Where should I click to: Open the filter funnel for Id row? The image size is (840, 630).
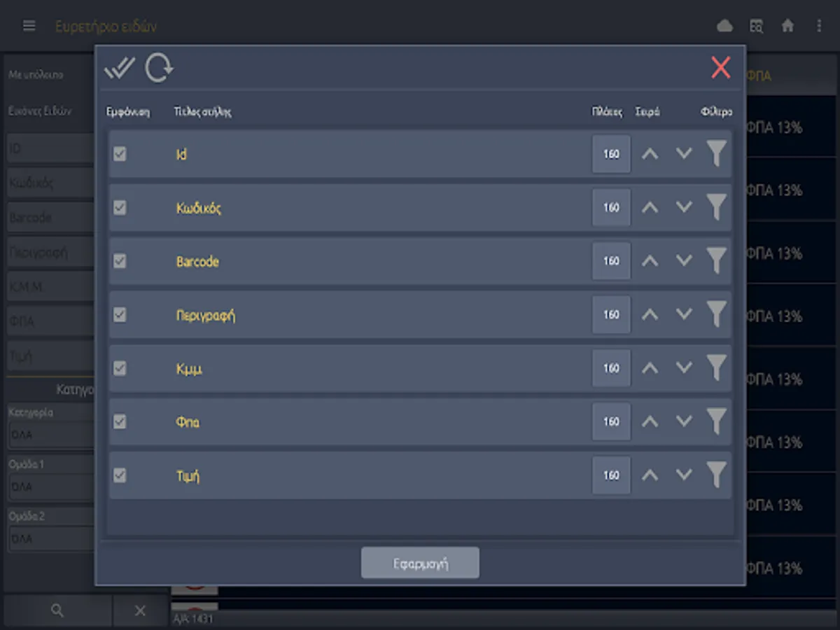click(x=716, y=153)
